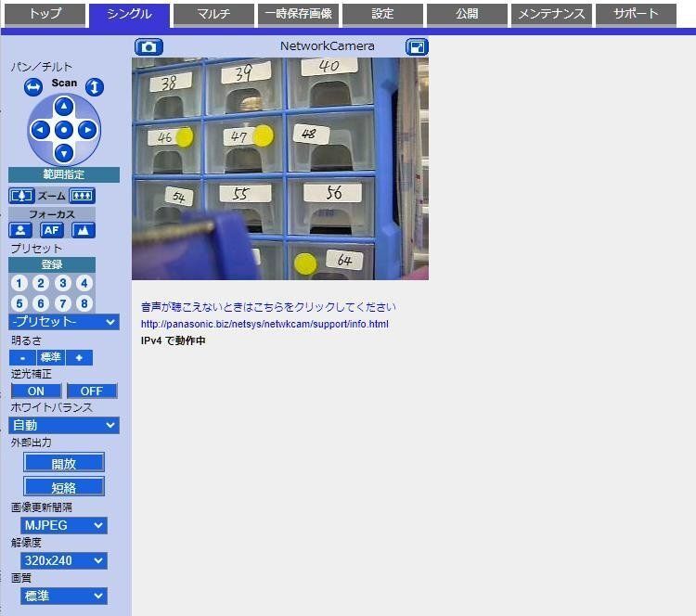Open the プリセット dropdown
The height and width of the screenshot is (616, 696).
(x=64, y=322)
